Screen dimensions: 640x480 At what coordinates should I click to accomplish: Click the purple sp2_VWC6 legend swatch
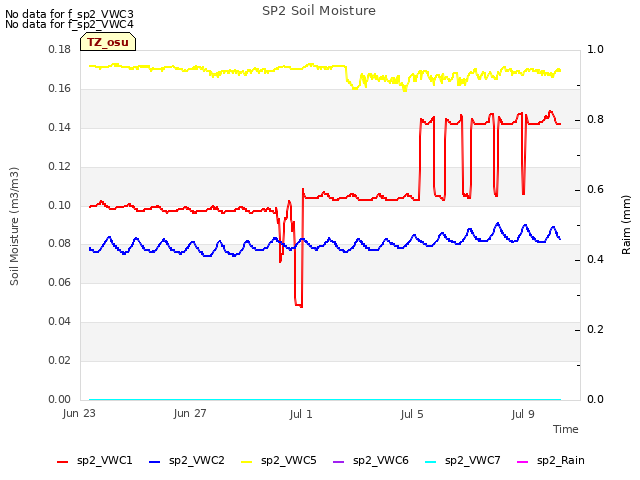339,462
